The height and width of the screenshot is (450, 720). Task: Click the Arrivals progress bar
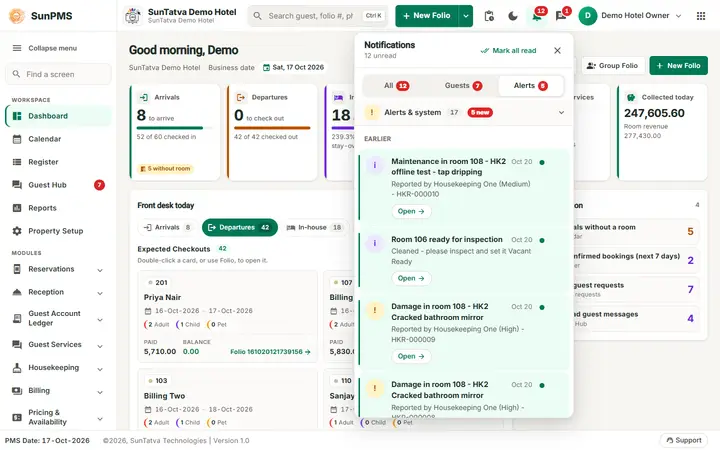point(174,128)
